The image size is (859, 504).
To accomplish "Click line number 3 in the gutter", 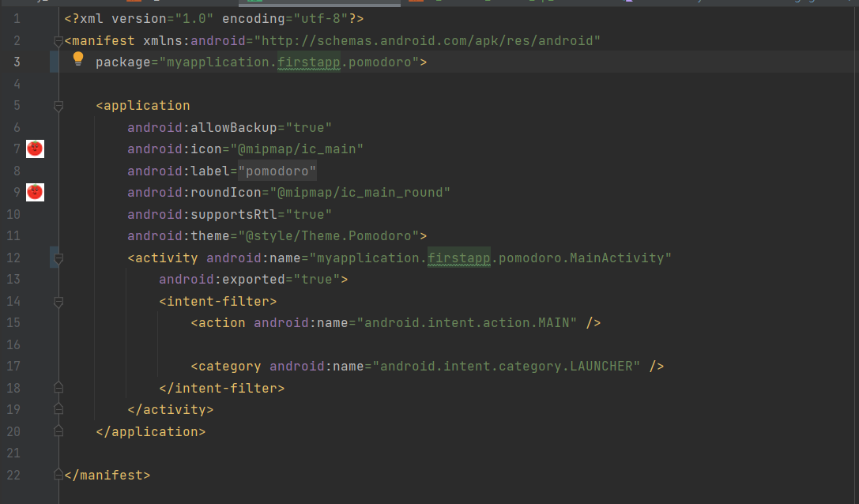I will coord(17,62).
